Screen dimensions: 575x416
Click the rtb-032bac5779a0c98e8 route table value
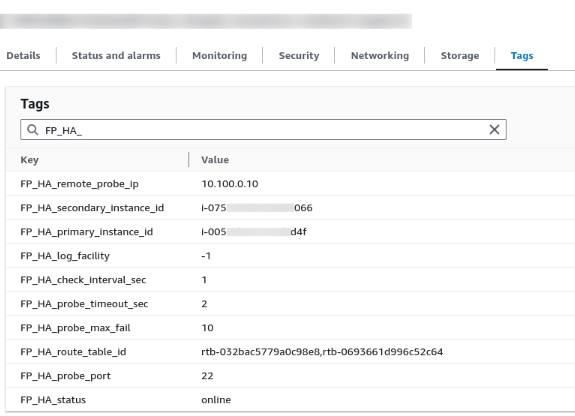[x=261, y=352]
